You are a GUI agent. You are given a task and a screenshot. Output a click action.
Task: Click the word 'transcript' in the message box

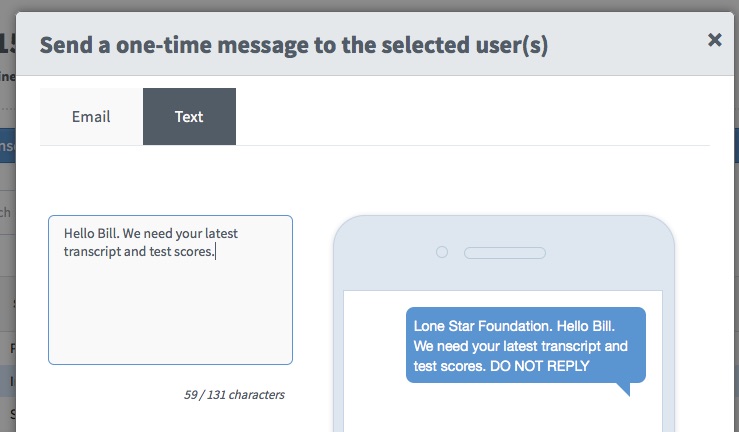click(92, 252)
